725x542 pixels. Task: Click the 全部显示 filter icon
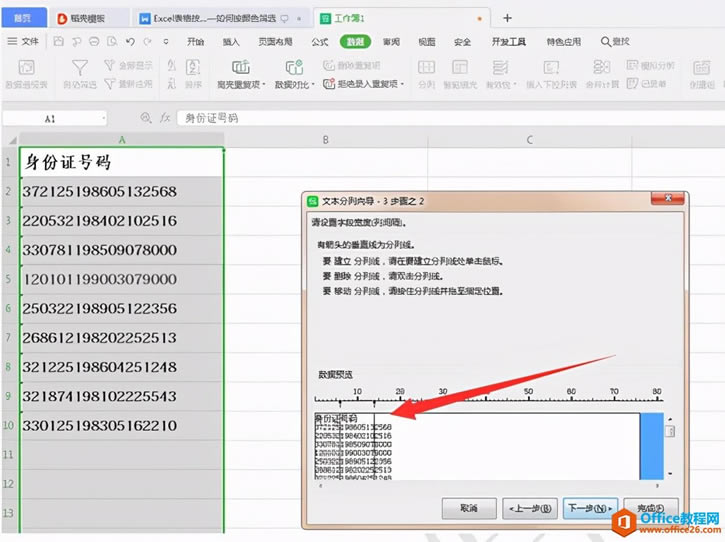tap(109, 65)
